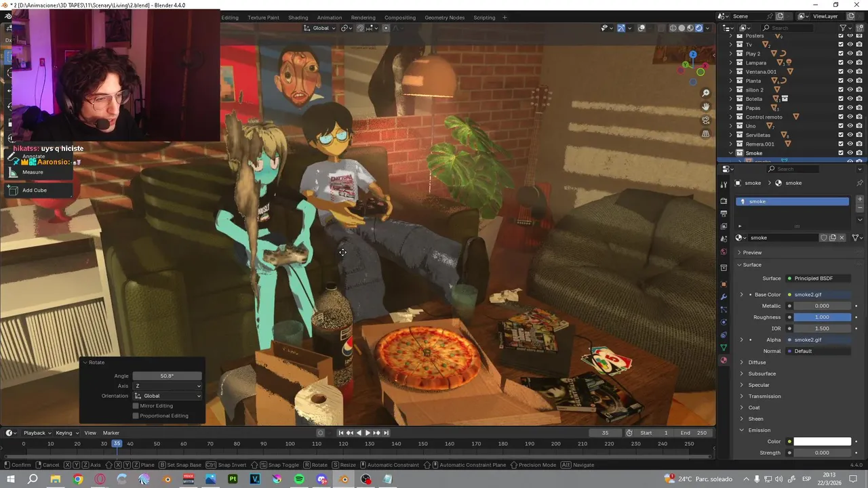This screenshot has width=868, height=488.
Task: Enable the Mirror Editing checkbox
Action: point(136,406)
